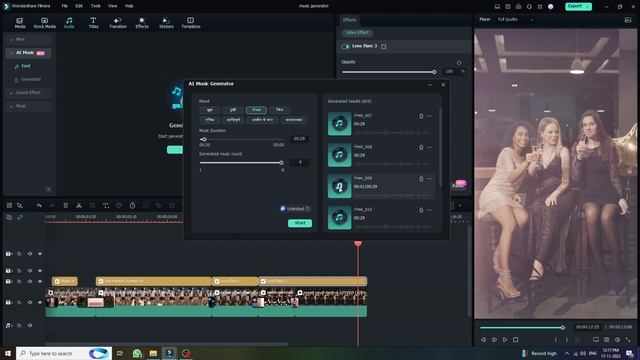Screen dimensions: 640x360
Task: Open more options for free_008 result
Action: 429,147
